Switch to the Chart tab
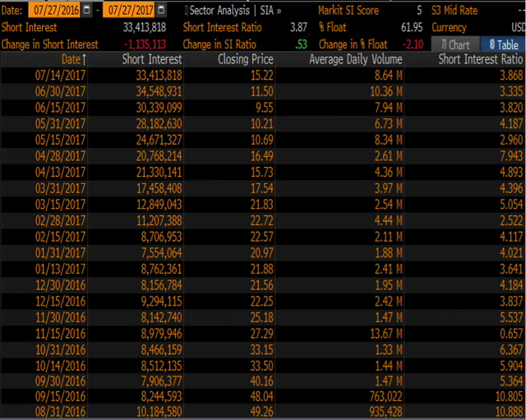Viewport: 526px width, 420px height. click(455, 44)
